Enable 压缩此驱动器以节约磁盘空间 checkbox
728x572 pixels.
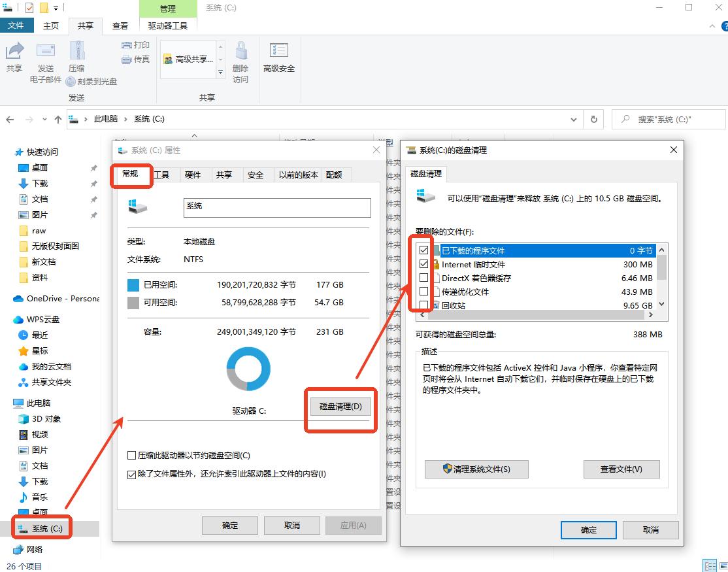pyautogui.click(x=131, y=456)
